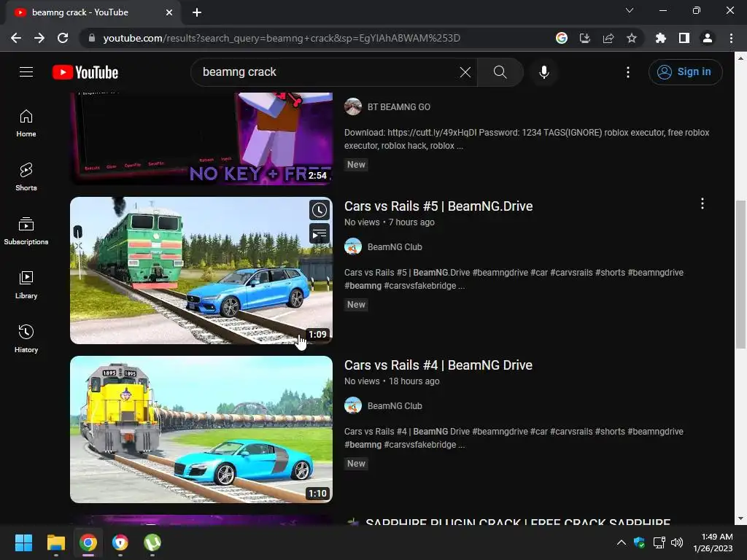Click BT BEAMNG GO channel avatar
The image size is (747, 560).
pos(353,106)
